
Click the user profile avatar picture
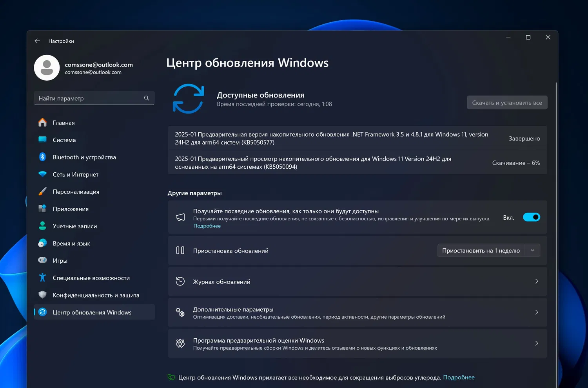coord(47,68)
